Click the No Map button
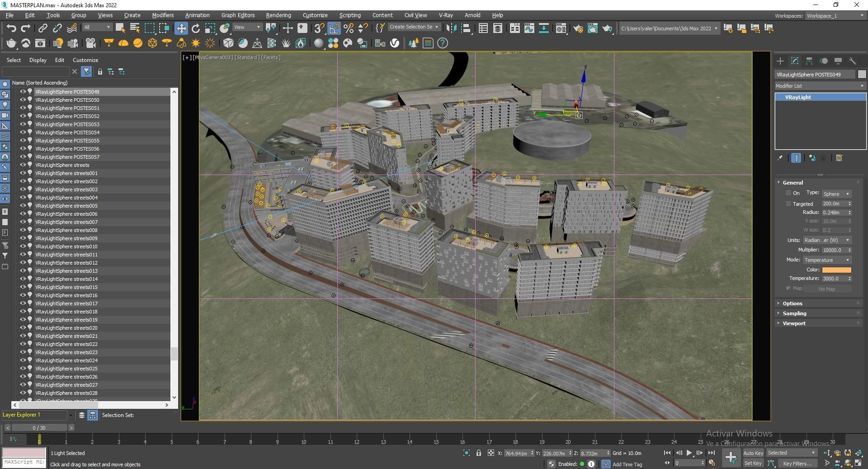The image size is (868, 469). [x=827, y=289]
